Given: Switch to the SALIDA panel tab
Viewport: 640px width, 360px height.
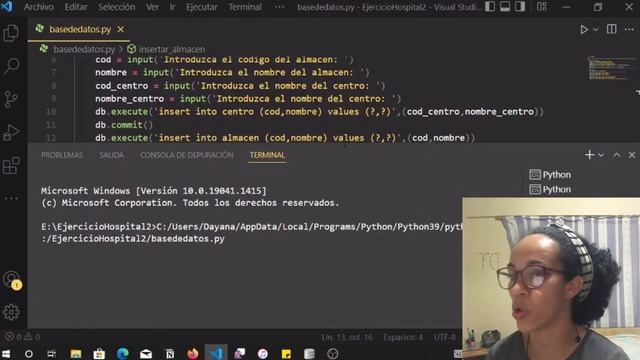Looking at the screenshot, I should coord(111,155).
